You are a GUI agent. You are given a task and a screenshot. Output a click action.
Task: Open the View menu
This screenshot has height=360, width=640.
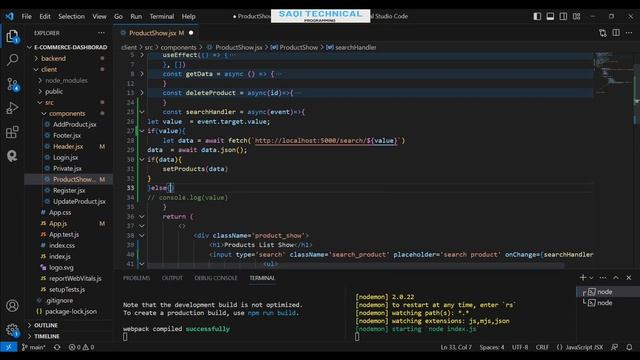pyautogui.click(x=99, y=16)
